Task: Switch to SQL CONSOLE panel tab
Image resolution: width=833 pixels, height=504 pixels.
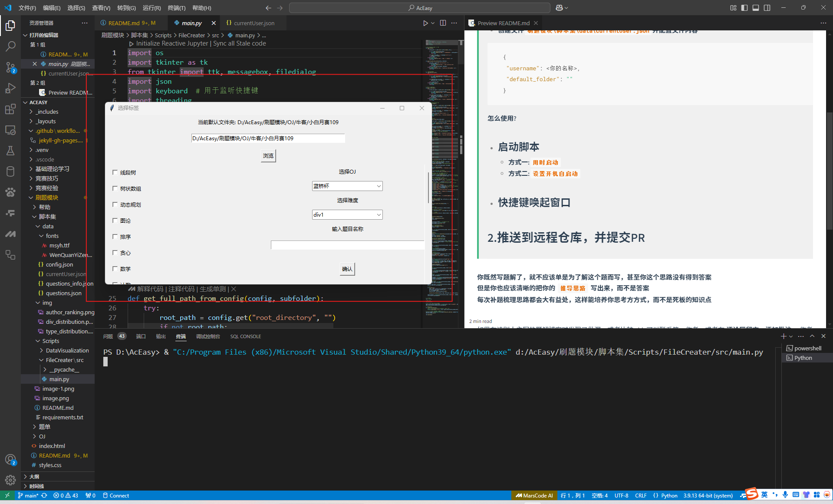Action: pos(245,336)
